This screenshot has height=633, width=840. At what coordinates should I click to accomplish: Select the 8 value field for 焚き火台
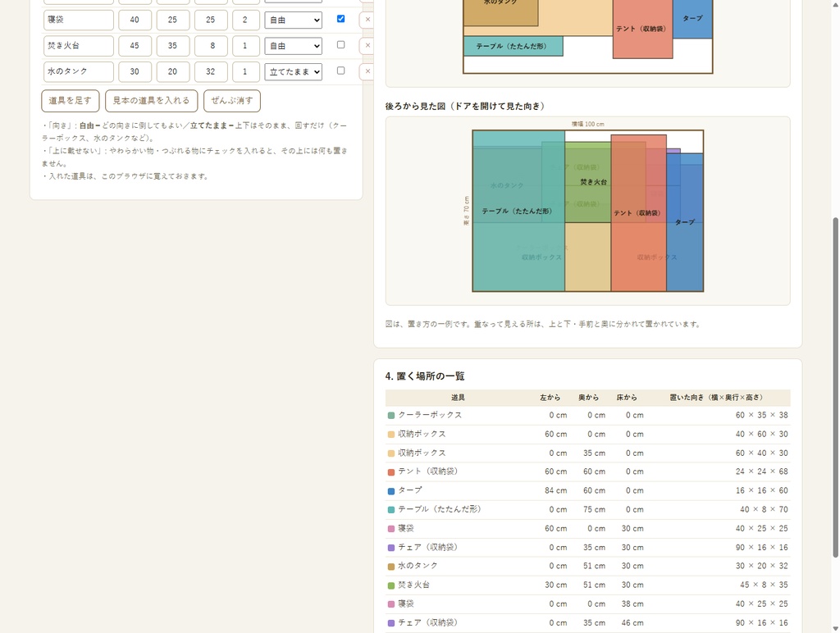pyautogui.click(x=211, y=46)
